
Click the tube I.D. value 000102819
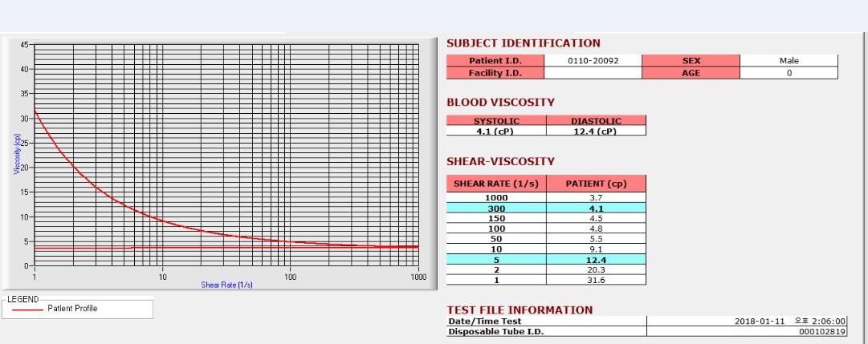click(x=822, y=331)
